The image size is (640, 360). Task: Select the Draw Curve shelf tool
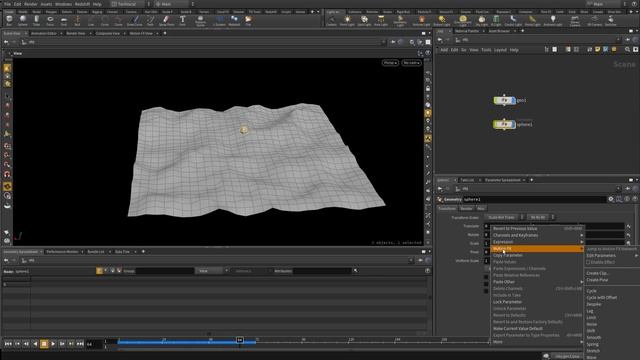point(135,20)
